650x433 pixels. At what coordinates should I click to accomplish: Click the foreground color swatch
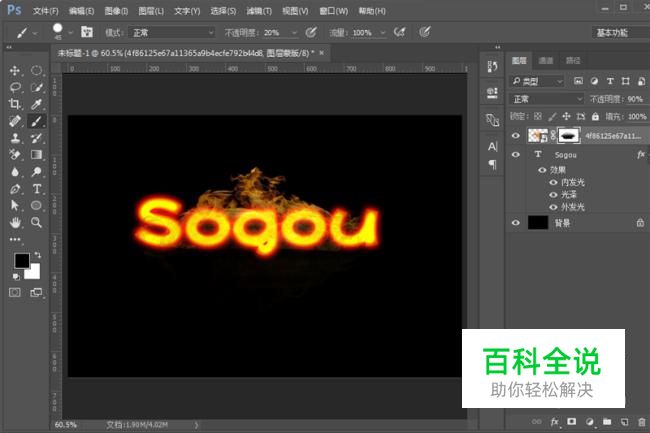click(x=22, y=261)
